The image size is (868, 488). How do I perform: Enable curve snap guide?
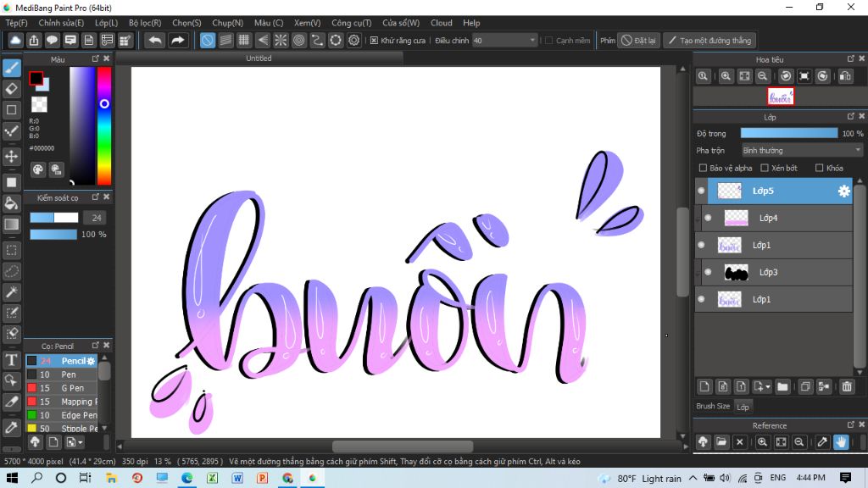pos(317,41)
